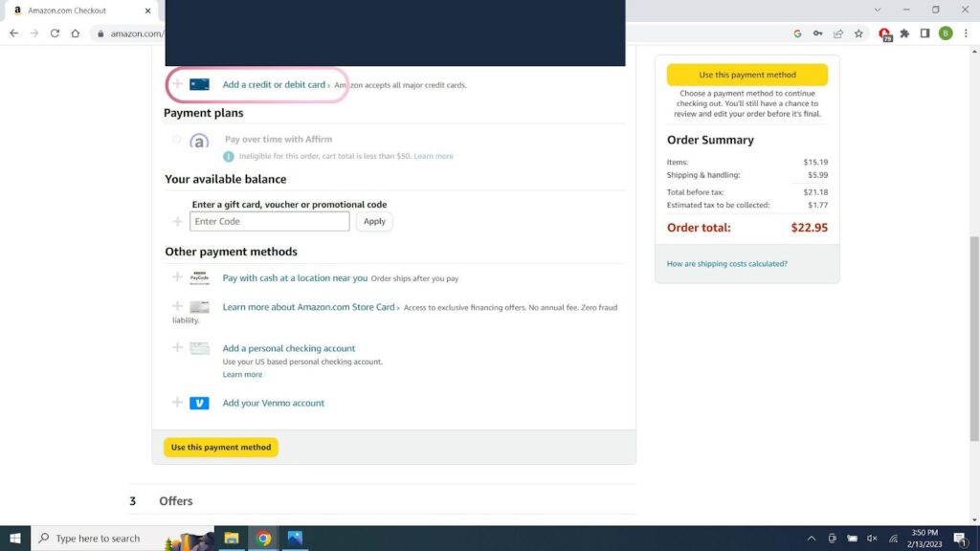
Task: Expand the Pay with cash option plus
Action: [x=177, y=277]
